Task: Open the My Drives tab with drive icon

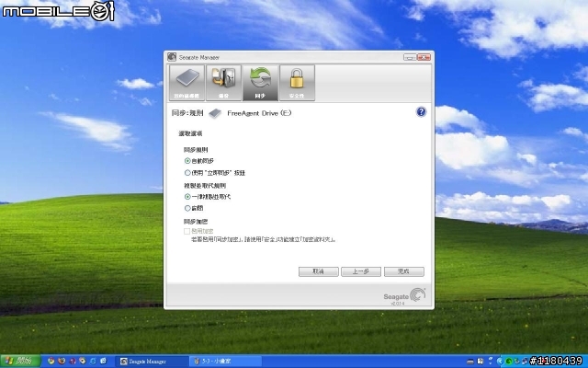Action: [x=187, y=83]
